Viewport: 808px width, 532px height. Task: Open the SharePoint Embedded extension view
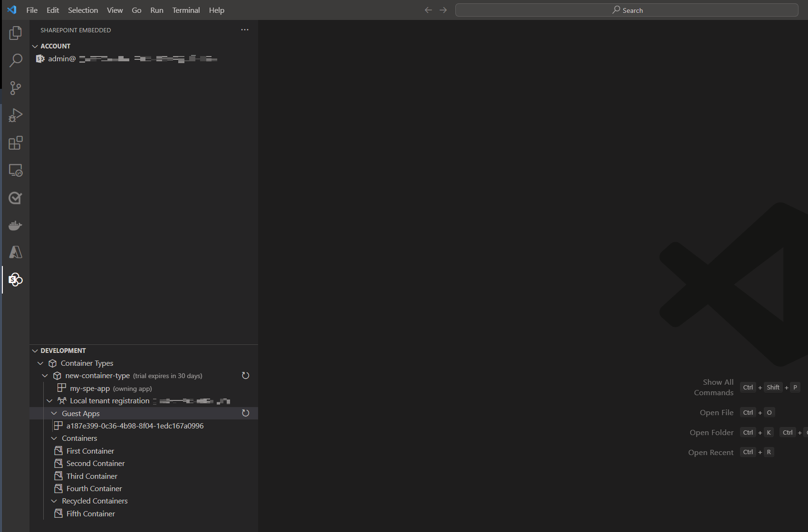[16, 280]
